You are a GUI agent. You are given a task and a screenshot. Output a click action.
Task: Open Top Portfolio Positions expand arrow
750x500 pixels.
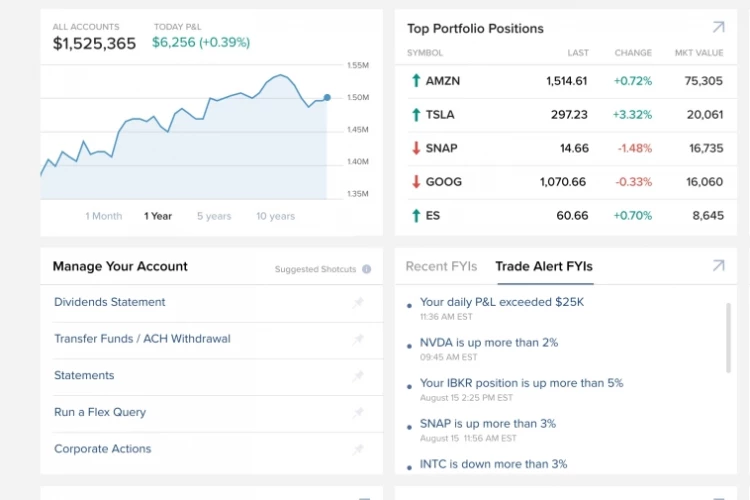[718, 27]
